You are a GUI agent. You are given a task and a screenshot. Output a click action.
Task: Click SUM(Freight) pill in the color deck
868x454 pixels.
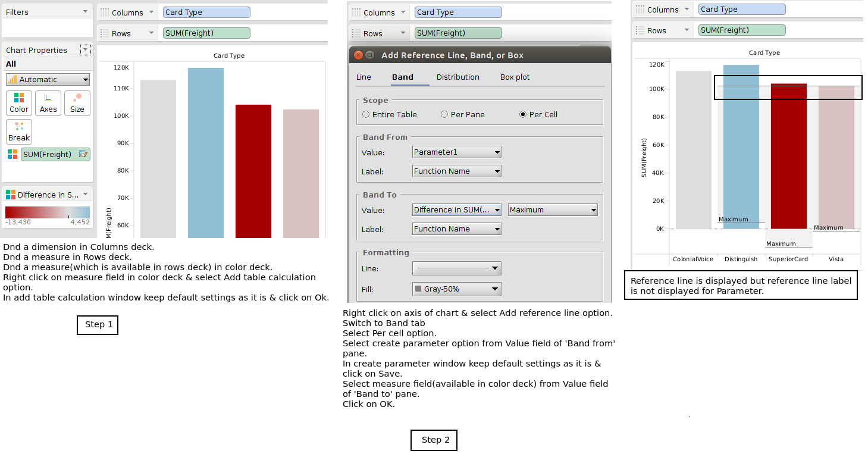pos(55,154)
